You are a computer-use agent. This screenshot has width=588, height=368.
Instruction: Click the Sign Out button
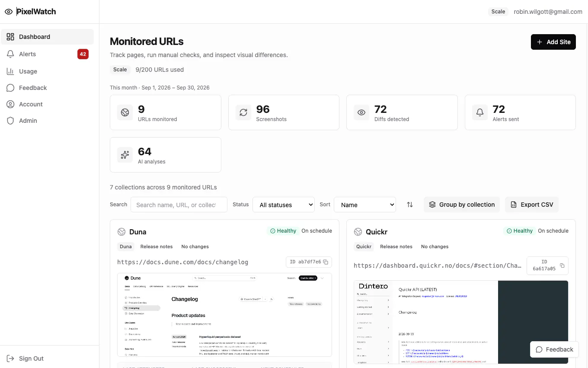(x=26, y=358)
